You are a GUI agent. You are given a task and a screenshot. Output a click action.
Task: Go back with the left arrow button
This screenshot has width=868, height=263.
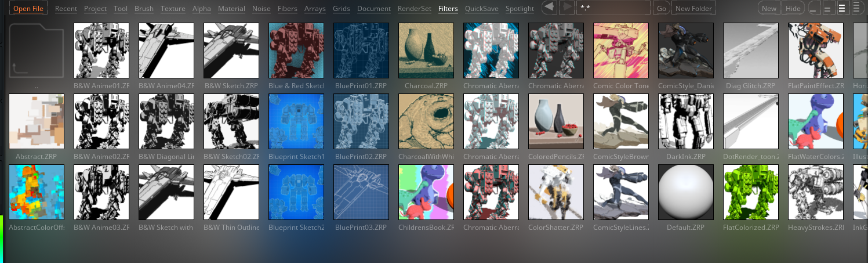tap(549, 8)
